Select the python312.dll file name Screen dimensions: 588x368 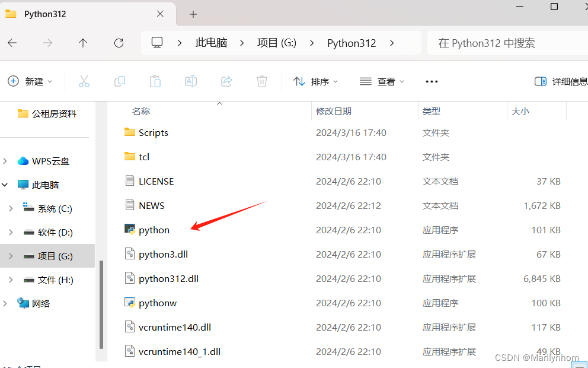[x=168, y=278]
